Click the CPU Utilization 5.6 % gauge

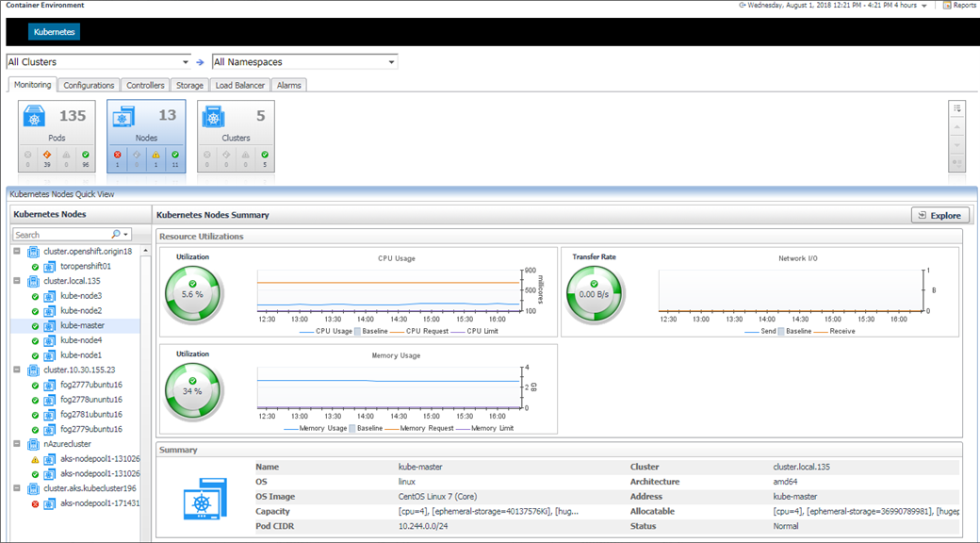[x=192, y=294]
